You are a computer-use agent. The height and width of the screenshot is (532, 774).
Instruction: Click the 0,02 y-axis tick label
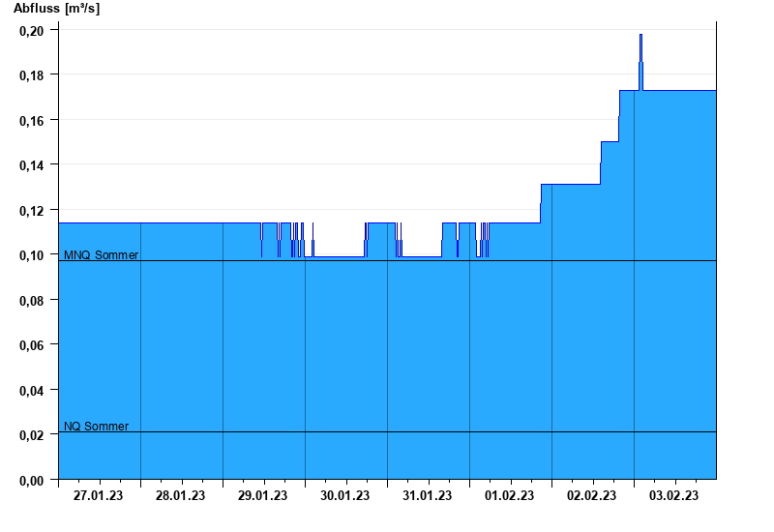(32, 435)
